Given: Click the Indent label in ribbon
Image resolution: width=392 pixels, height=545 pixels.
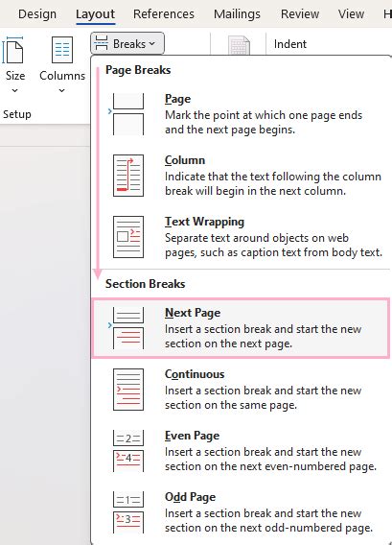Looking at the screenshot, I should [289, 44].
